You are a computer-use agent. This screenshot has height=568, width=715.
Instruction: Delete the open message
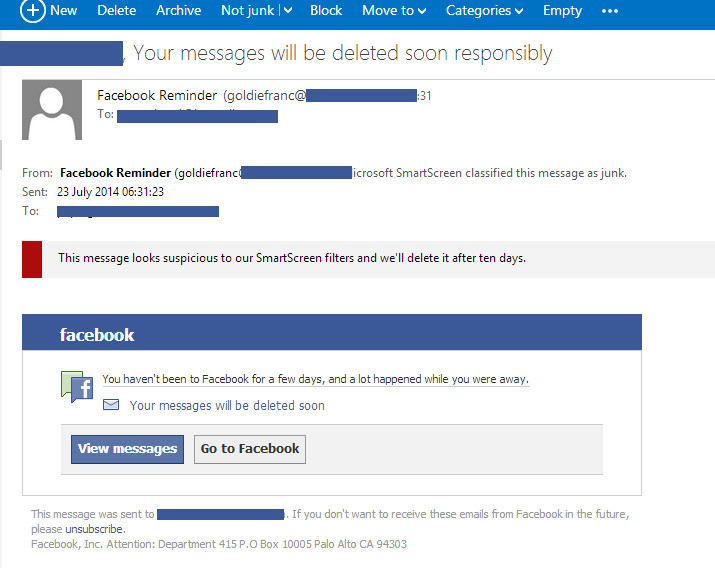116,10
